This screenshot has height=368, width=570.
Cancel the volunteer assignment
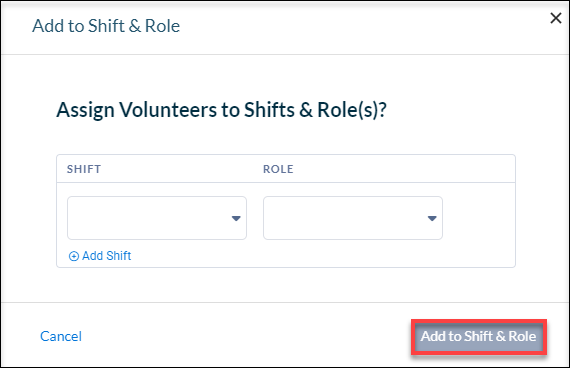pos(61,336)
